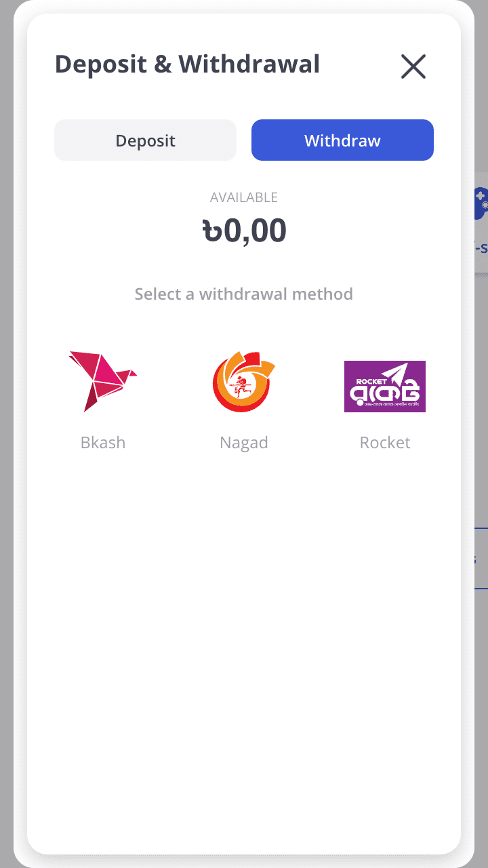Screen dimensions: 488x868
Task: Click the AVAILABLE caption above balance
Action: [244, 197]
